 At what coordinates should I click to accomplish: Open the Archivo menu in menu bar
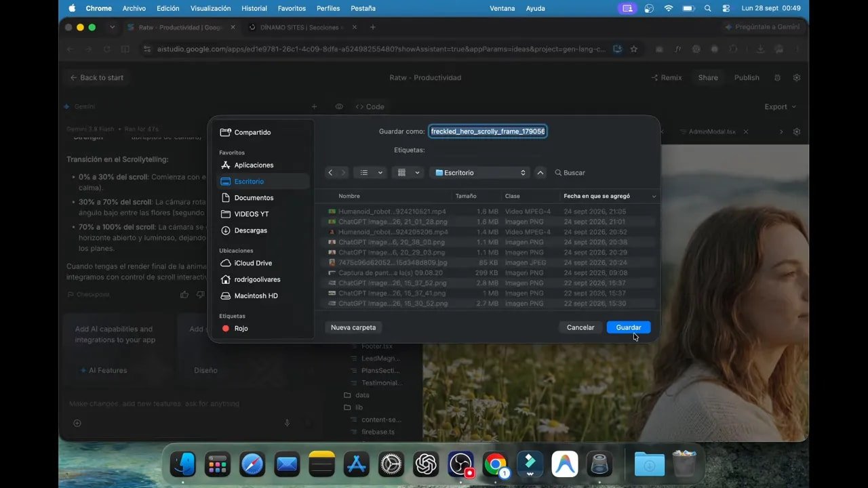click(x=134, y=8)
